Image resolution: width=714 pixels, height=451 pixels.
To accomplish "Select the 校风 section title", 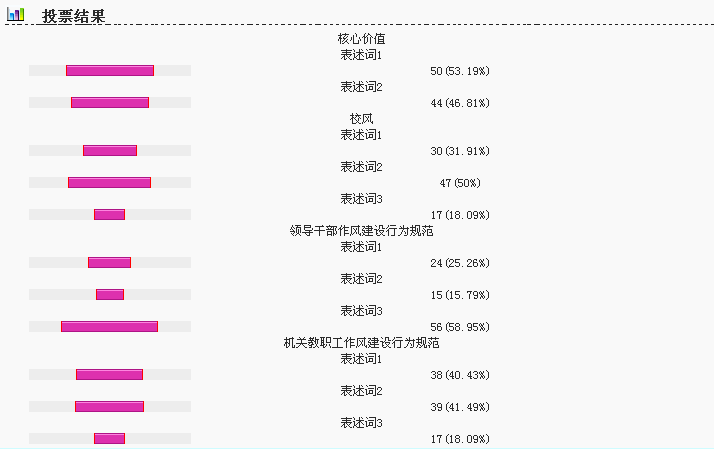I will [x=361, y=119].
